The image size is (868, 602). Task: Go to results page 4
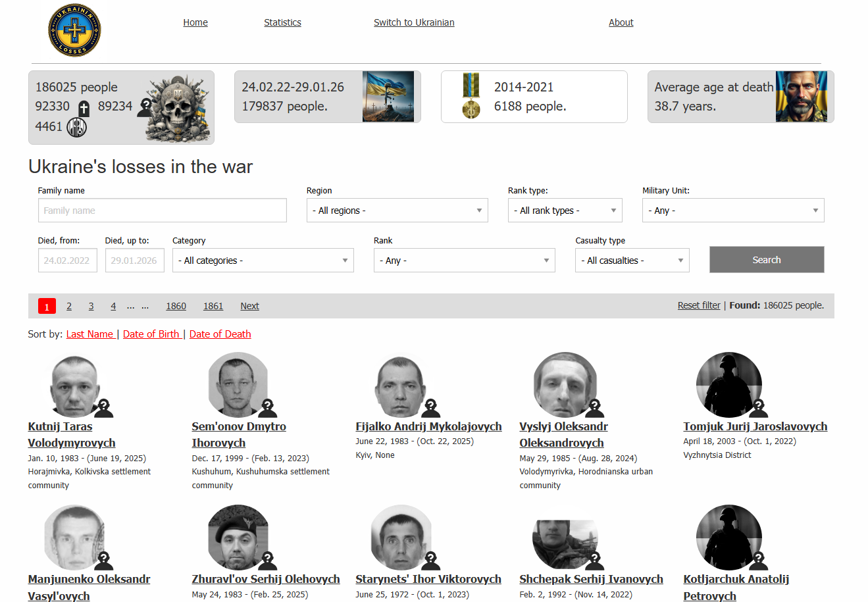click(x=113, y=306)
